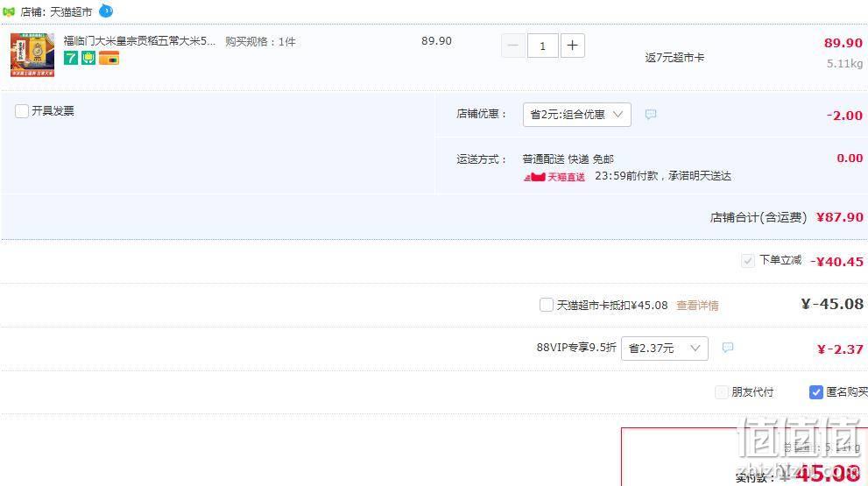Click the -2.00 store discount amount

click(844, 115)
